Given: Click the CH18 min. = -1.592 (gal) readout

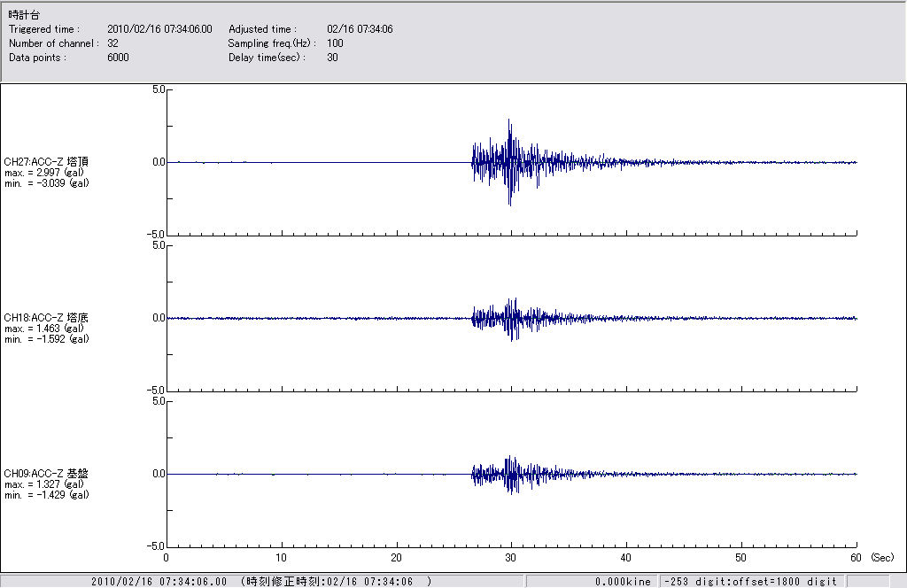Looking at the screenshot, I should tap(46, 338).
